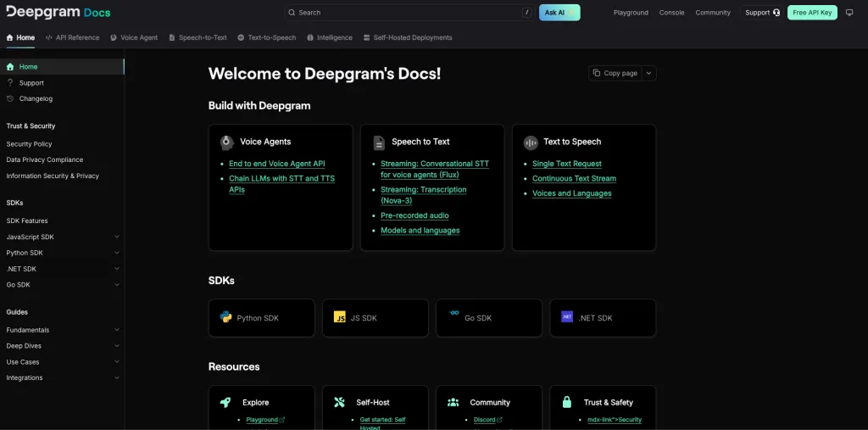Click the Ask AI button

(x=559, y=13)
